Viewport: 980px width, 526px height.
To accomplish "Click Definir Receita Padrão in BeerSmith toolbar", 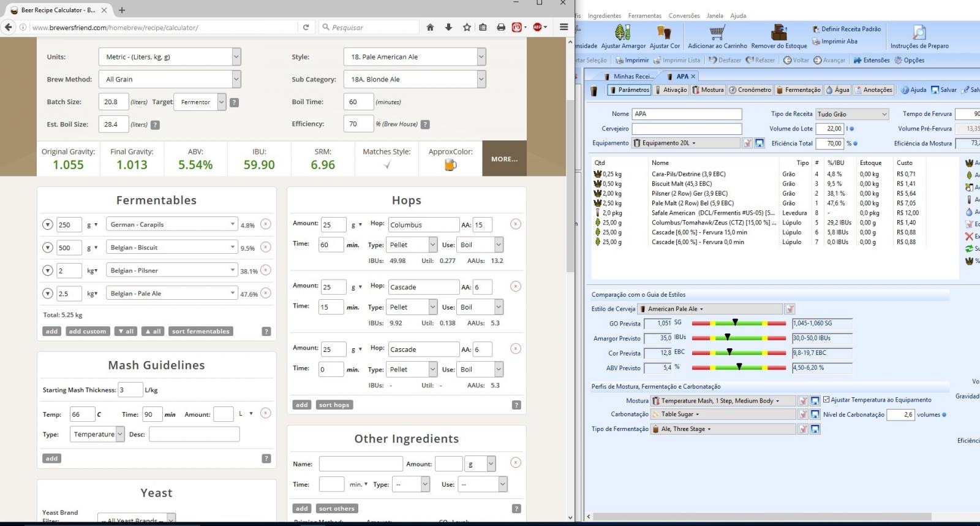I will pos(846,29).
